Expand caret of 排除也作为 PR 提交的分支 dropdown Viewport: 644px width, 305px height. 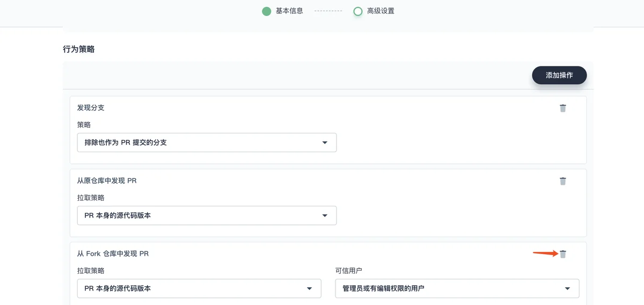pos(325,143)
